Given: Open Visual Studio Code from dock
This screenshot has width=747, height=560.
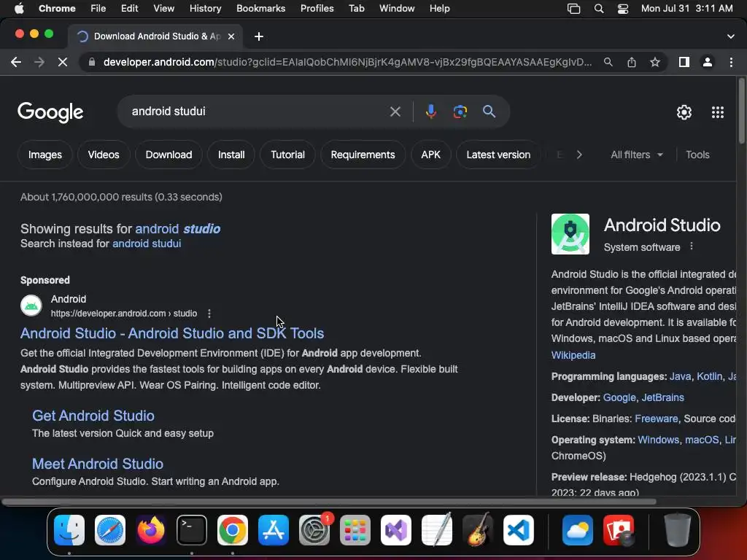Looking at the screenshot, I should pos(519,529).
